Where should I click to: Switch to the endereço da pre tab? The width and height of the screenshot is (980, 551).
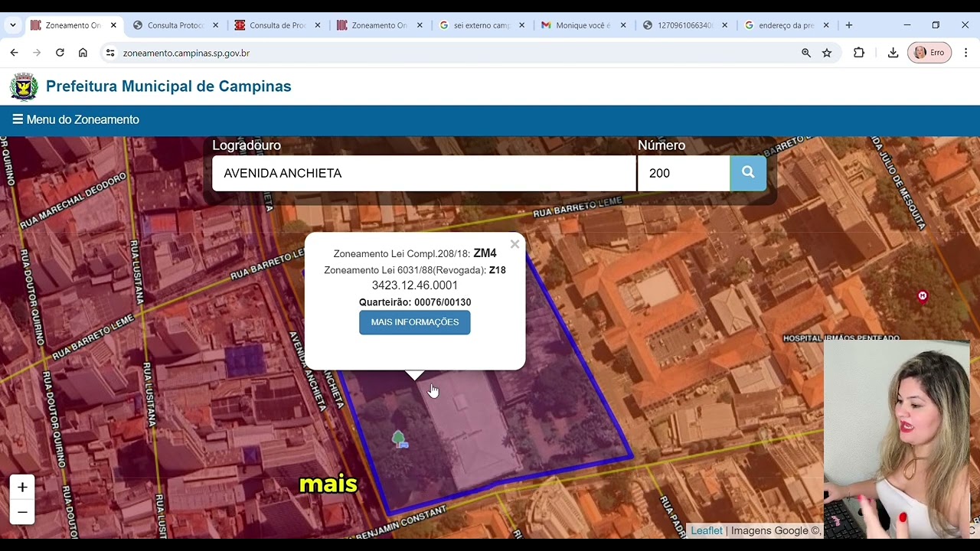(786, 25)
